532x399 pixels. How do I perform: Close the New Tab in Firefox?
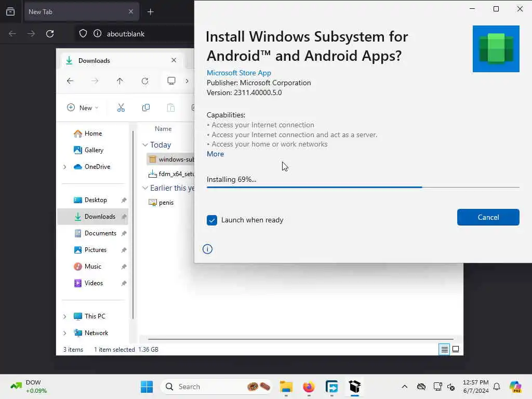130,12
